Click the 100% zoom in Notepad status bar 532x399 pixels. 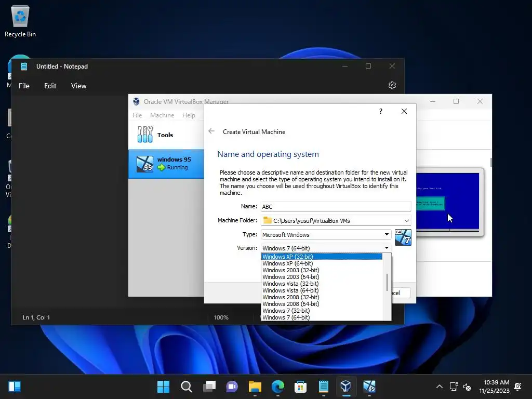tap(221, 317)
